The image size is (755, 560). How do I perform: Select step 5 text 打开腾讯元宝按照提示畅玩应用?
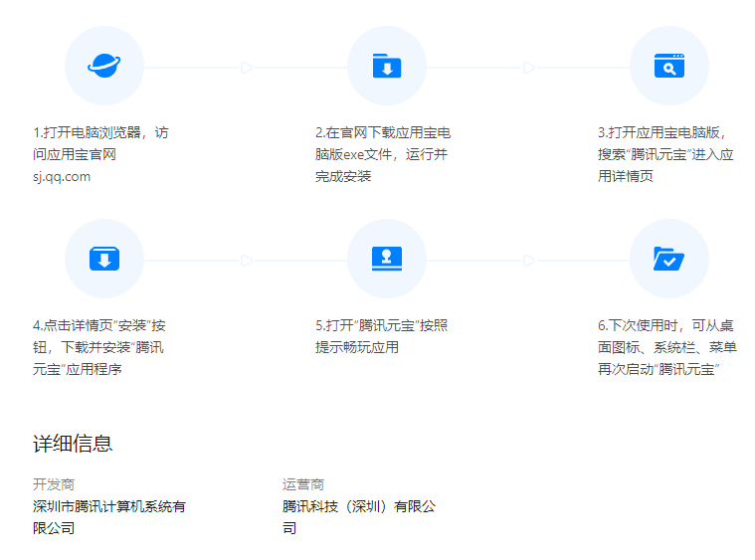(x=381, y=336)
